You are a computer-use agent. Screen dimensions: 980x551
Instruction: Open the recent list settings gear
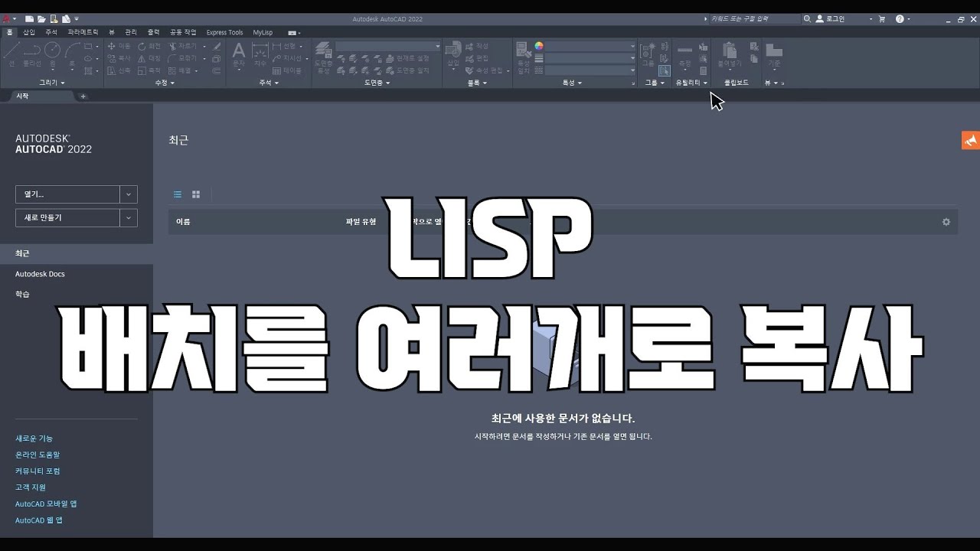(x=946, y=222)
